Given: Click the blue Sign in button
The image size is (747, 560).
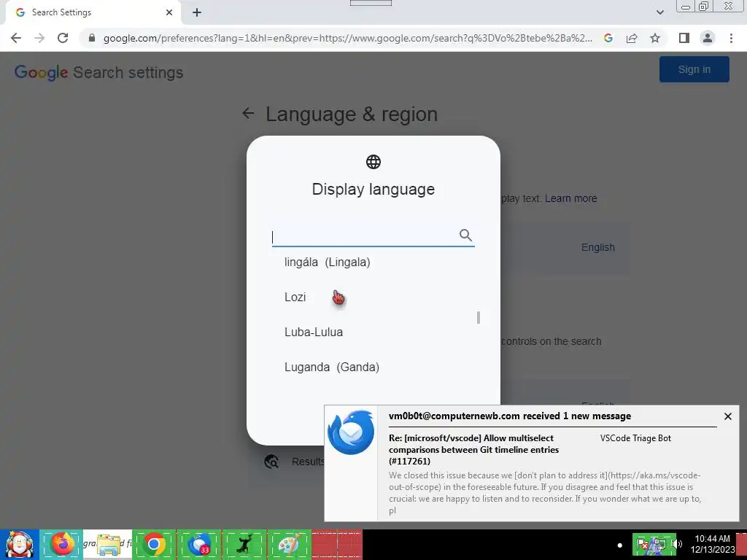Looking at the screenshot, I should pos(694,69).
